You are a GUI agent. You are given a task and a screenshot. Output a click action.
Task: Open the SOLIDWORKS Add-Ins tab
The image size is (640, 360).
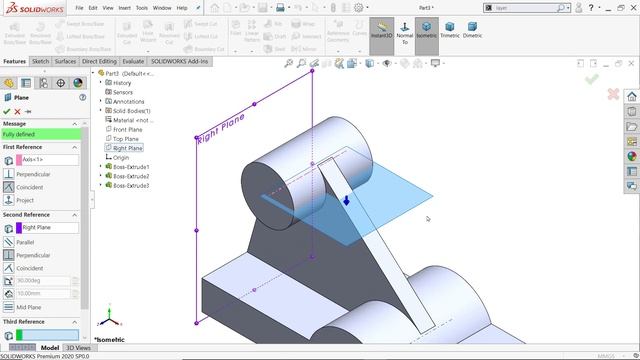180,62
